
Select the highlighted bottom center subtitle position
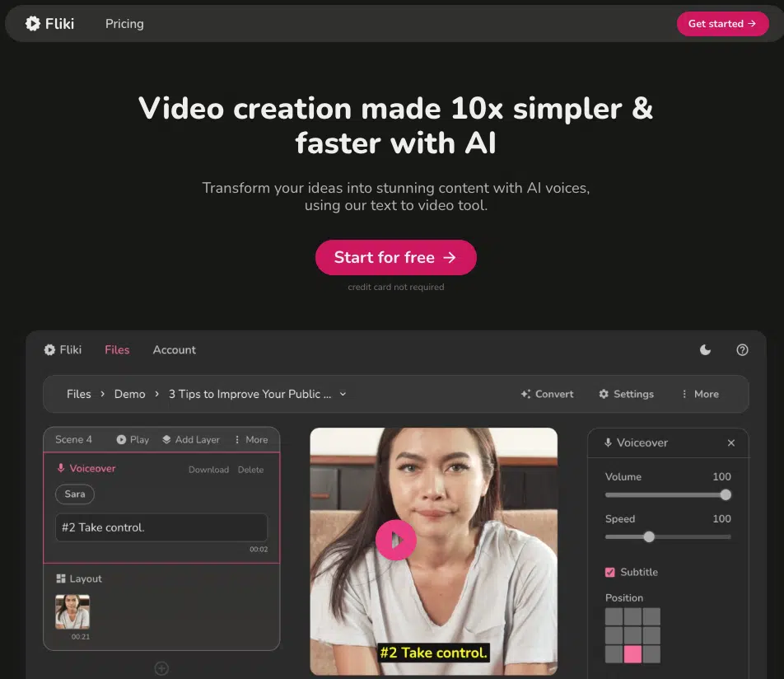click(632, 654)
